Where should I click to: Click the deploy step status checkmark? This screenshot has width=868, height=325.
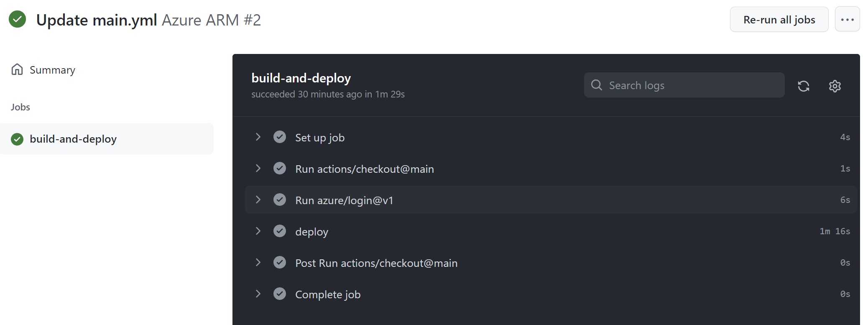280,231
